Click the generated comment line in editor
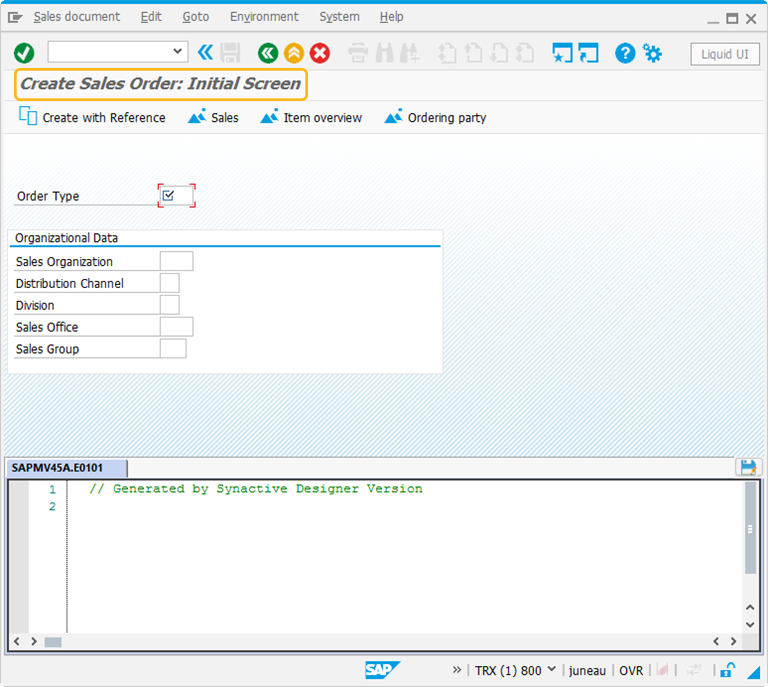The image size is (768, 687). coord(255,489)
